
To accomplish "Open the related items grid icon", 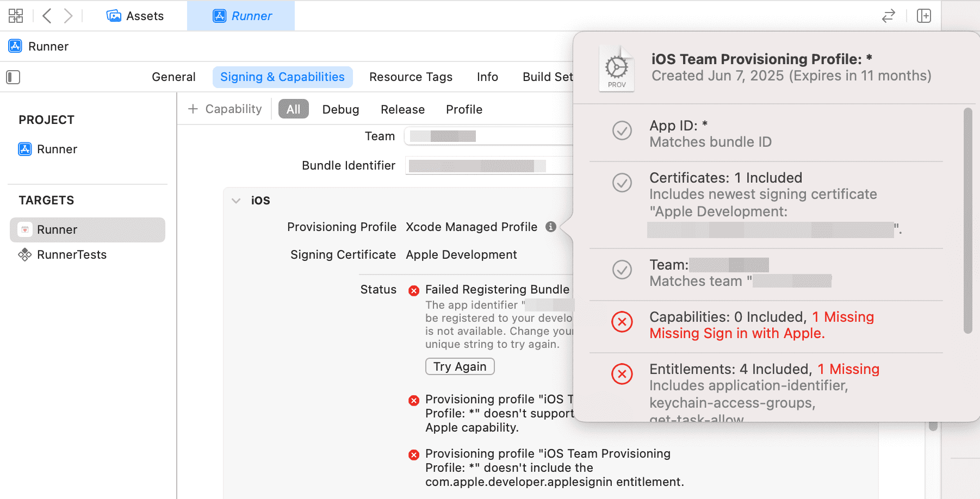I will tap(16, 16).
